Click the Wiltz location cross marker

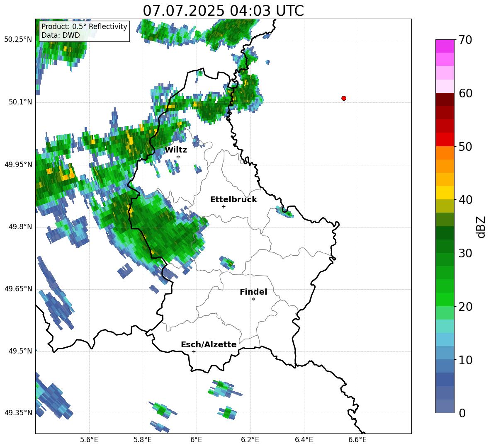[x=178, y=157]
